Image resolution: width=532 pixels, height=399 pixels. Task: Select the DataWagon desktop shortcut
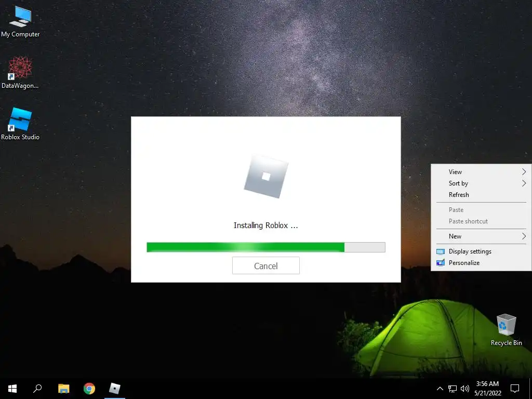point(20,72)
